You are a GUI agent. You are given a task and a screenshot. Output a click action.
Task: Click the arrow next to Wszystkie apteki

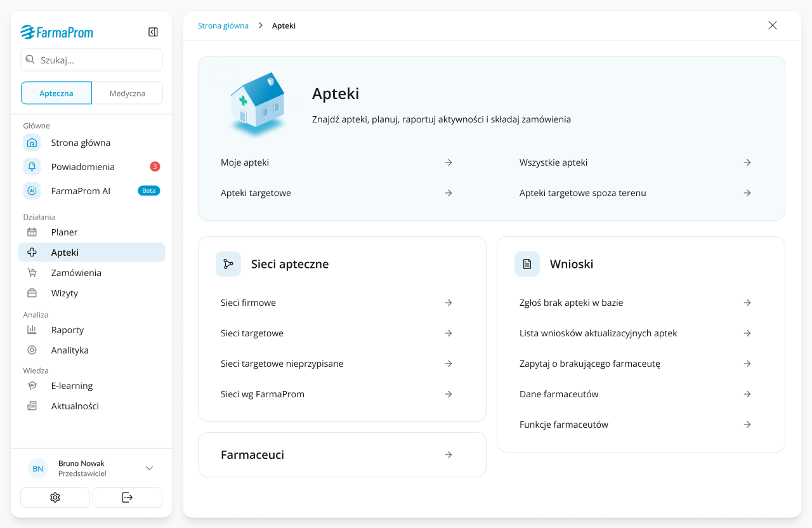[747, 162]
